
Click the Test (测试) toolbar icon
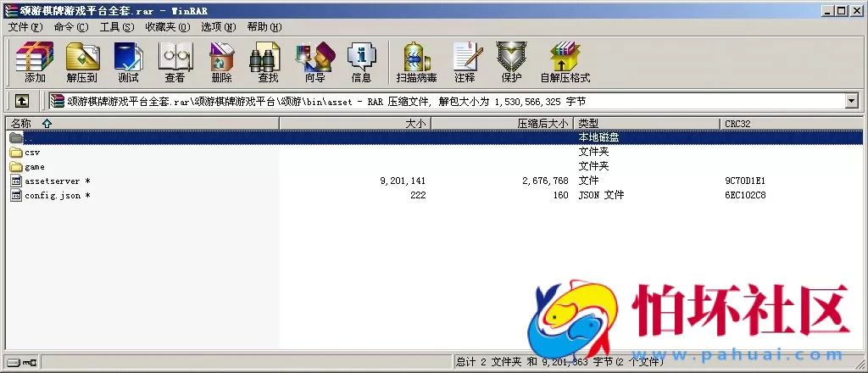(129, 57)
